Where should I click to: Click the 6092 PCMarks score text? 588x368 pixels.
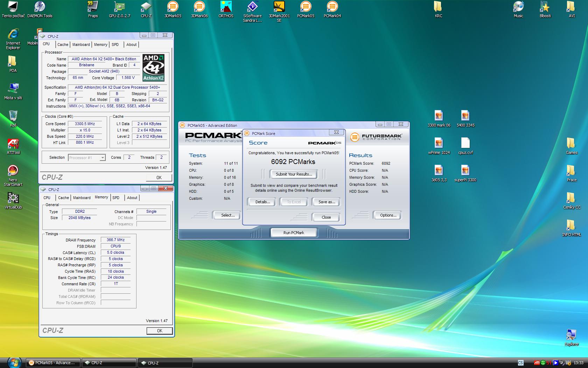(x=293, y=162)
